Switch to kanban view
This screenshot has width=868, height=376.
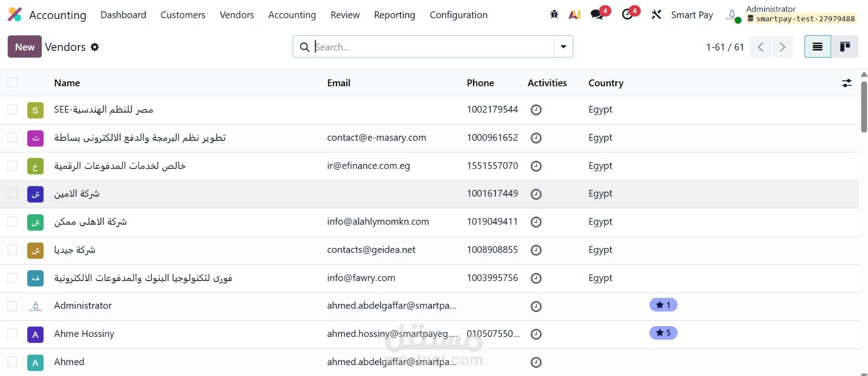845,47
